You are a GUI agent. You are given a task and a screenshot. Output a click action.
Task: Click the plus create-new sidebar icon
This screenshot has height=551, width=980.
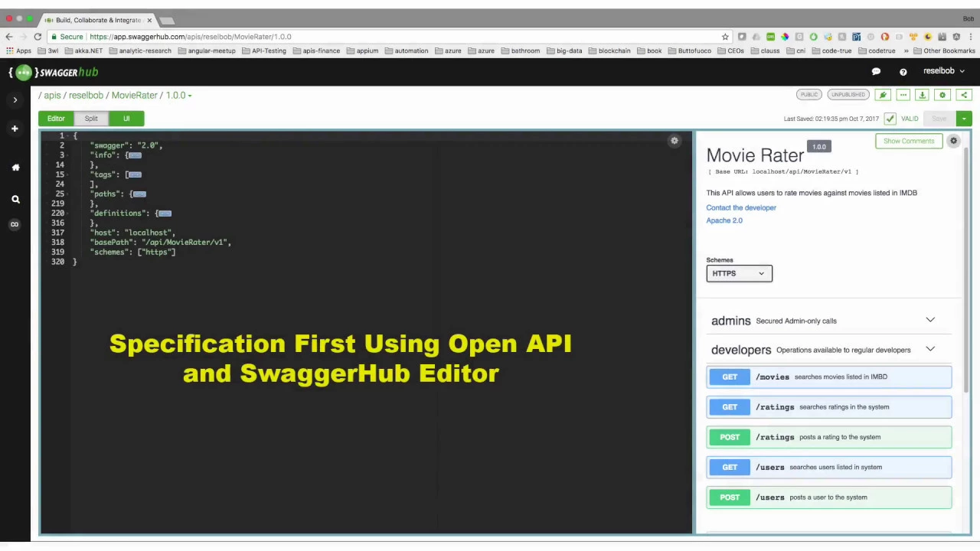15,129
